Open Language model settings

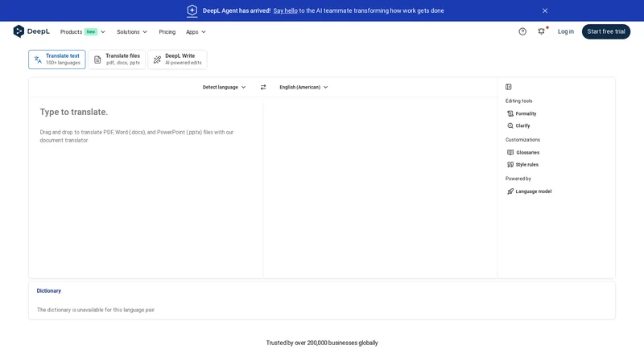[x=529, y=191]
